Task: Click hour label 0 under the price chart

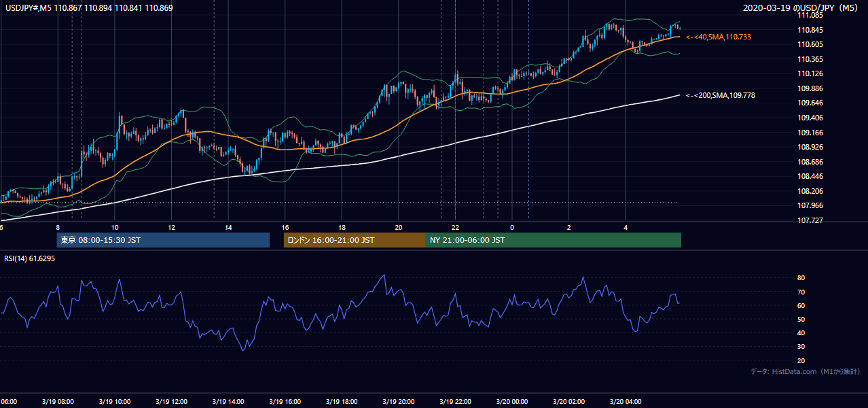Action: click(512, 227)
